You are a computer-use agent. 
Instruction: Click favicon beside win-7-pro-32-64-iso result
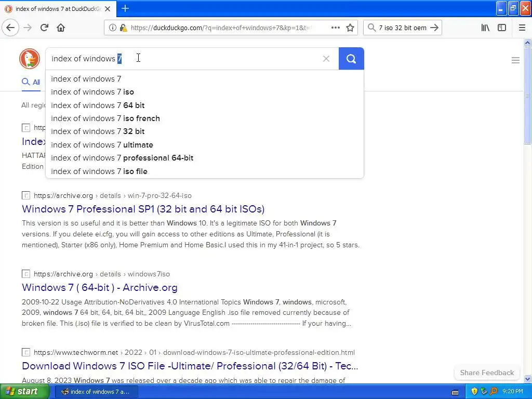(26, 196)
